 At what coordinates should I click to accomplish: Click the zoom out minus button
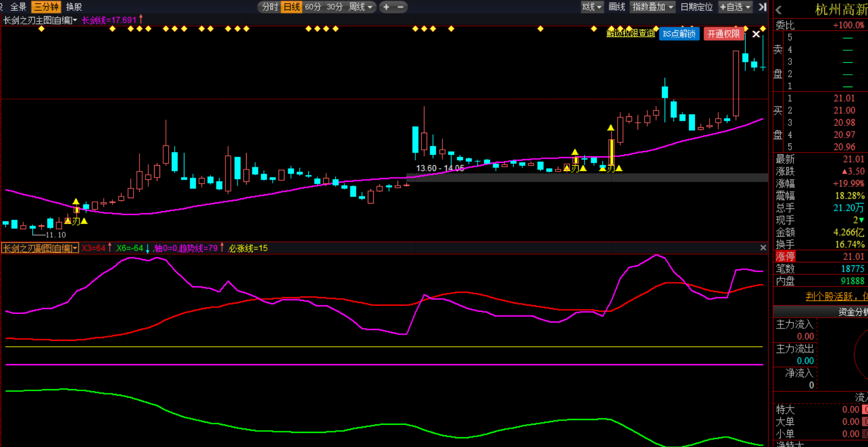[x=401, y=7]
